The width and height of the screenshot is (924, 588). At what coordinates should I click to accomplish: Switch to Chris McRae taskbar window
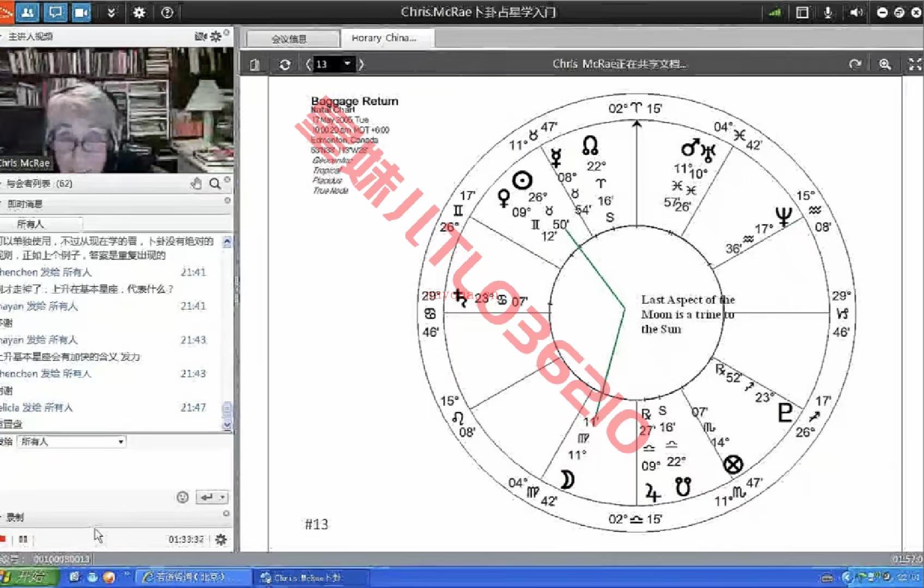(311, 578)
